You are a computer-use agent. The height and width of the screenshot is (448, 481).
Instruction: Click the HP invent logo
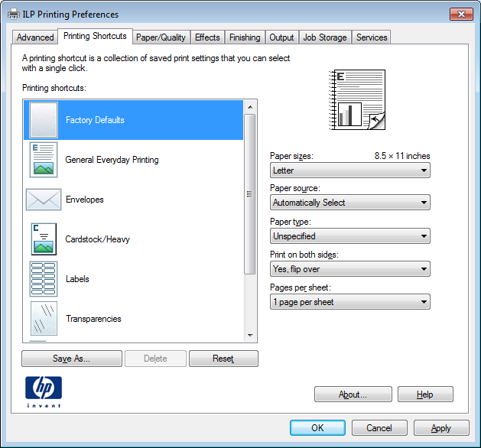coord(44,393)
